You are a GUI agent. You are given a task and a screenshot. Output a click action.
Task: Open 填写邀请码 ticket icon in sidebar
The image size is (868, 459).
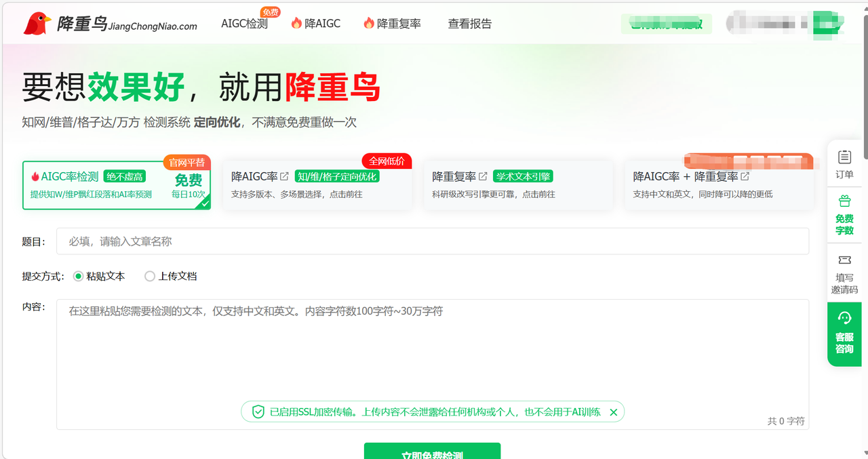pos(844,260)
